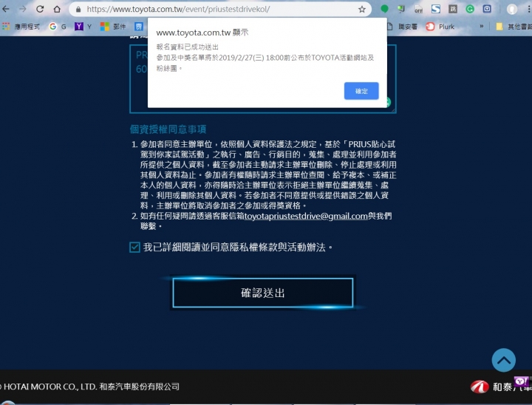Click the 確認送出 submit button
The image size is (532, 405).
pos(262,293)
